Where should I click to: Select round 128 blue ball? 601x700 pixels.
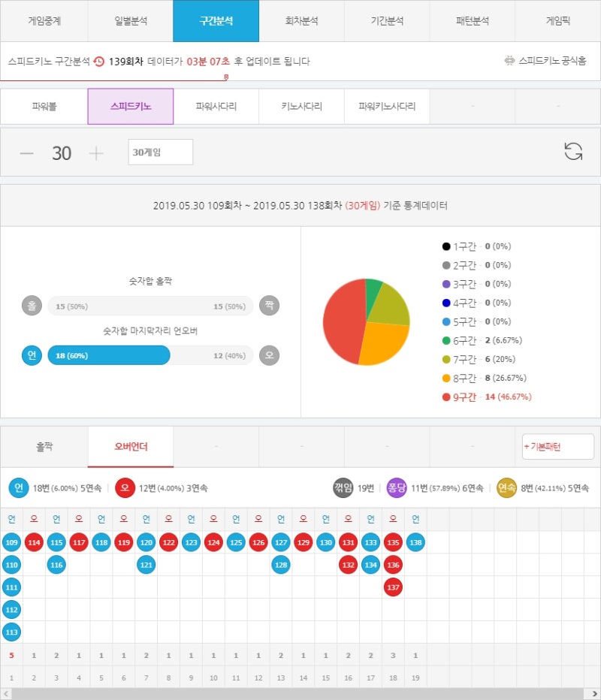pos(281,565)
